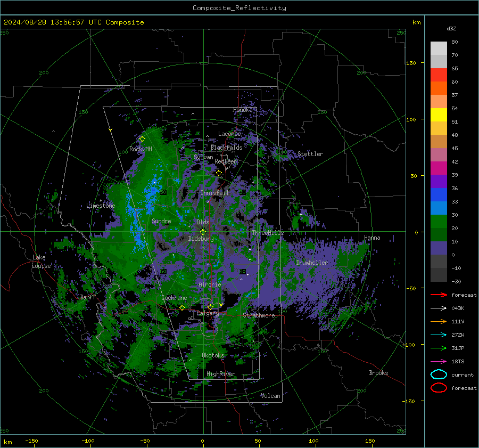This screenshot has width=479, height=448.
Task: Click the cyan current ellipse icon
Action: pyautogui.click(x=439, y=374)
